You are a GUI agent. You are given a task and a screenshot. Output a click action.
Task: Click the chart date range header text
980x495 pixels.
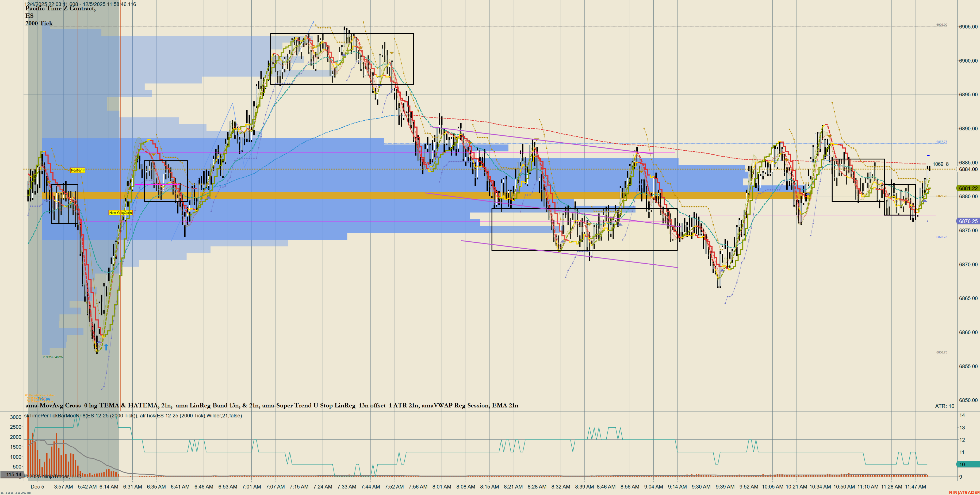point(80,4)
